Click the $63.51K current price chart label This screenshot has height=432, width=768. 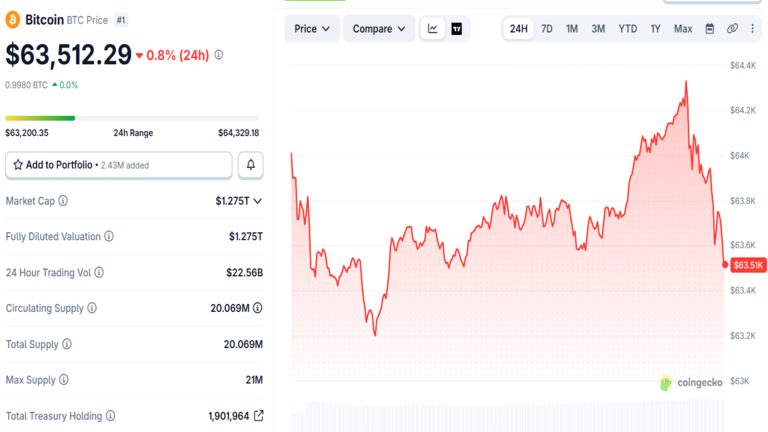[748, 265]
